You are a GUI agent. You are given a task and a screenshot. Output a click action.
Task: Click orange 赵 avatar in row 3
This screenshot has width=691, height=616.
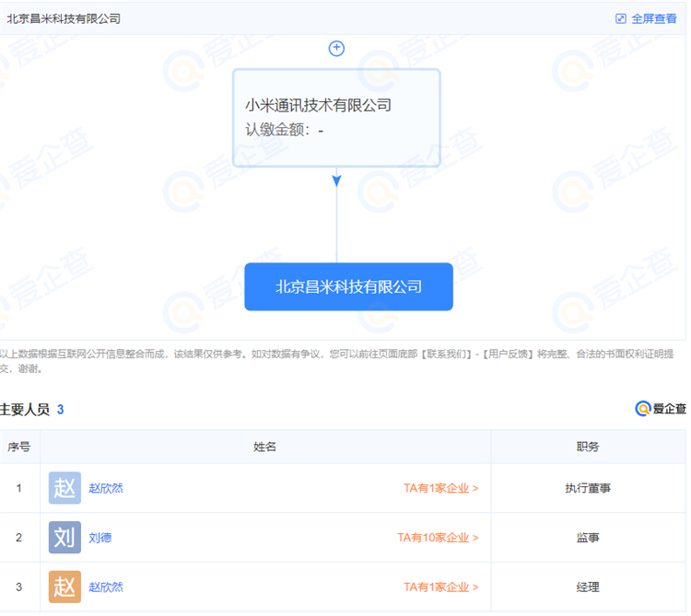pos(64,587)
